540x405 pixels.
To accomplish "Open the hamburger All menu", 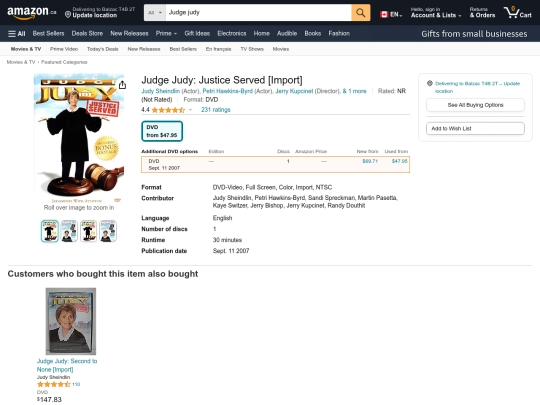I will [x=17, y=34].
